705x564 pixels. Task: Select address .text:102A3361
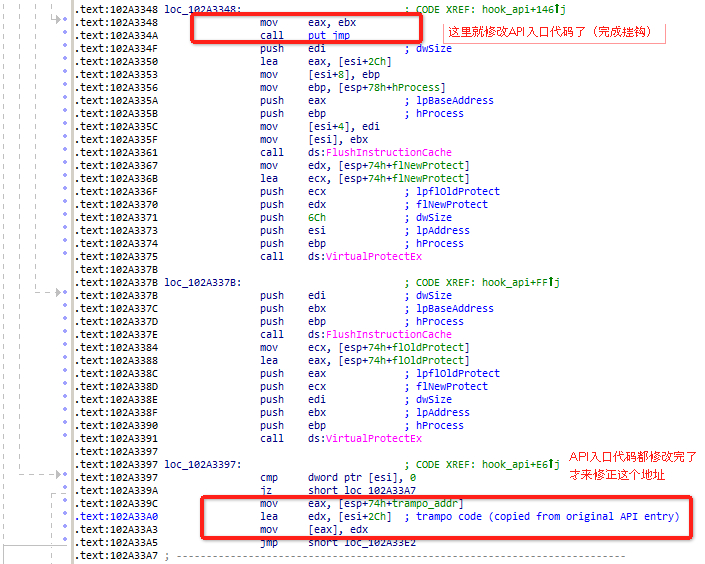[x=116, y=152]
